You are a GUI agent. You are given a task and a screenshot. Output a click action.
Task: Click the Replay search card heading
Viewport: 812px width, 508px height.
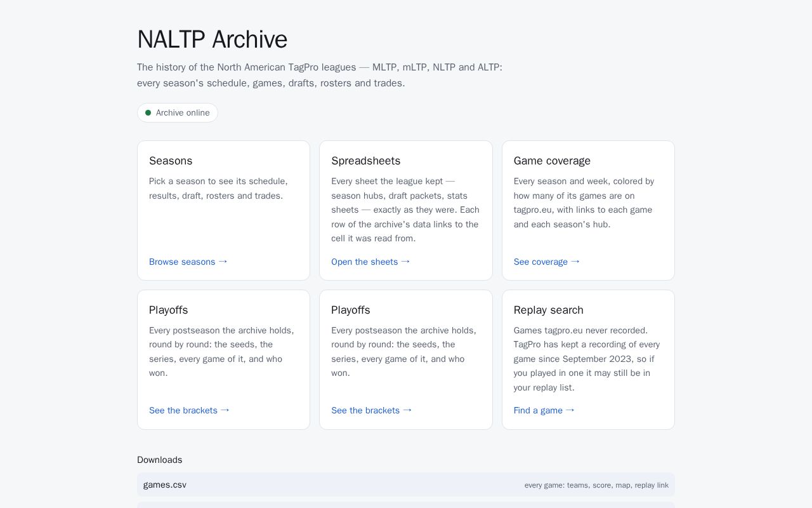[x=549, y=310]
